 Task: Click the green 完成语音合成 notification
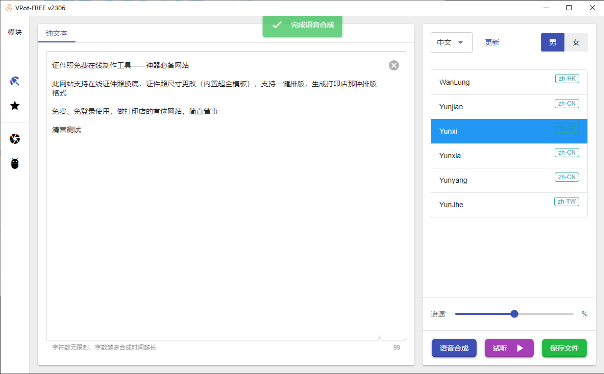pyautogui.click(x=302, y=25)
